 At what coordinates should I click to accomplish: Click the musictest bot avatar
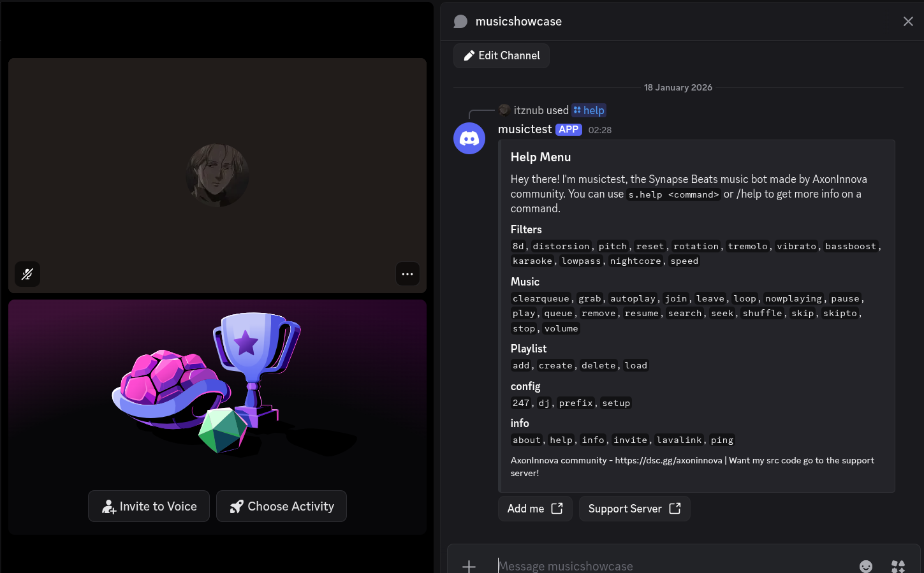click(x=469, y=138)
